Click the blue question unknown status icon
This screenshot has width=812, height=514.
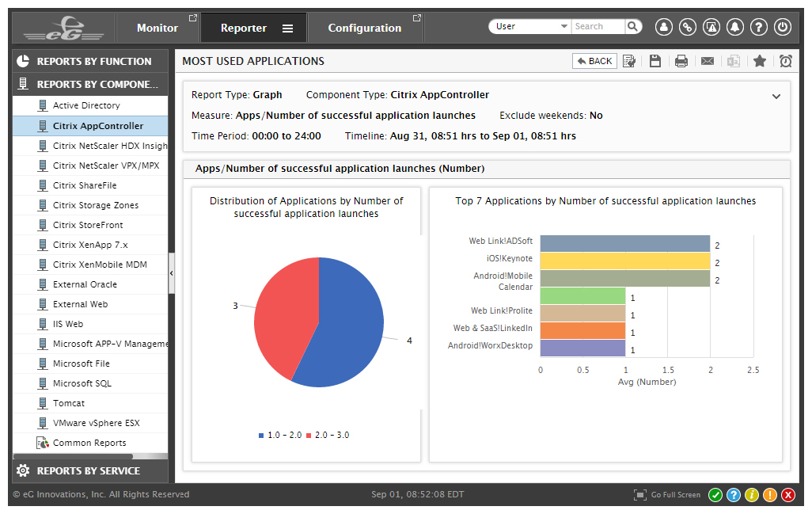click(x=734, y=495)
